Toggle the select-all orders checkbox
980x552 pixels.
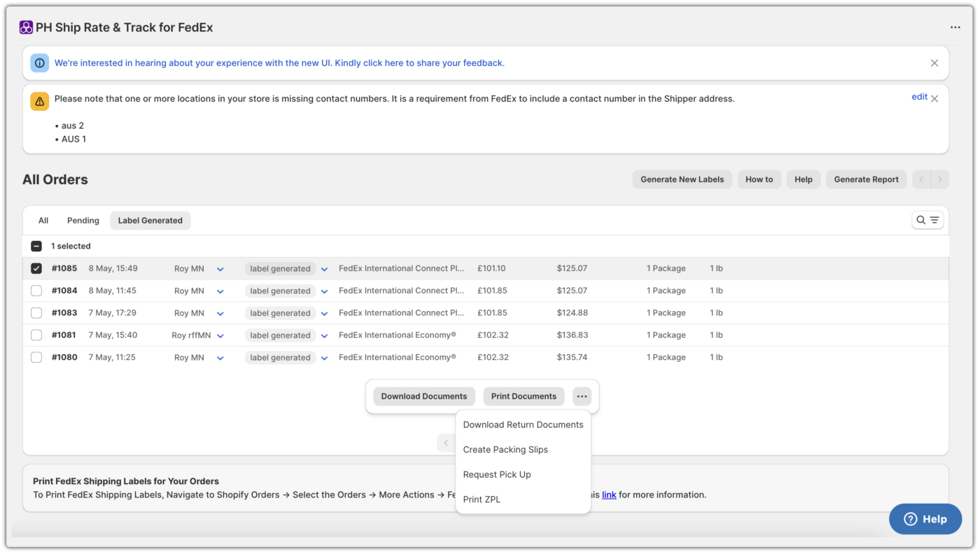[36, 246]
